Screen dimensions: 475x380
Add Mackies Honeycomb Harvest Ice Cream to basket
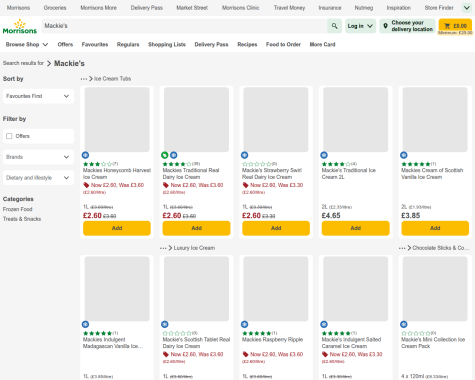click(x=117, y=228)
